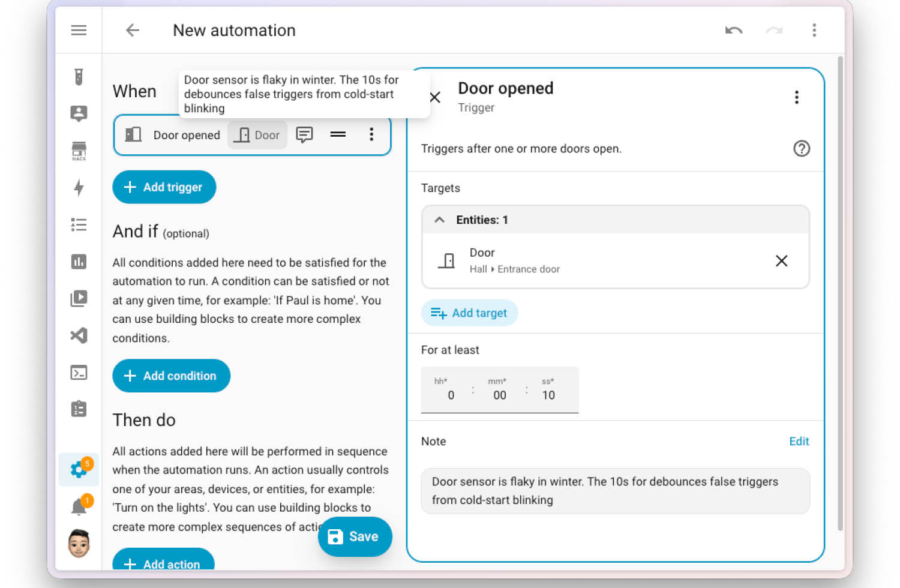Open the flashlight sidebar item
The image size is (900, 588).
(79, 76)
